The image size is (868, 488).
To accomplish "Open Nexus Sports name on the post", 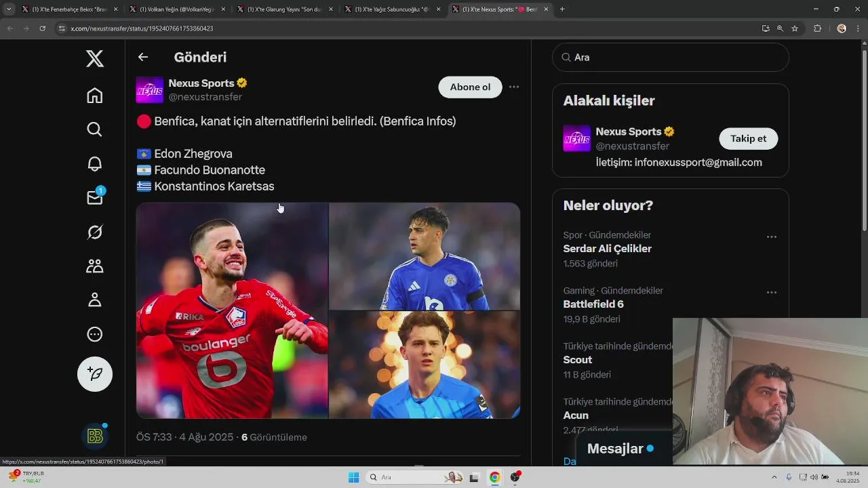I will coord(201,83).
